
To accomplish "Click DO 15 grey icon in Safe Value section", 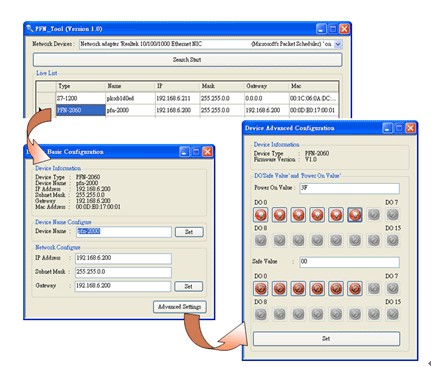I will 393,314.
